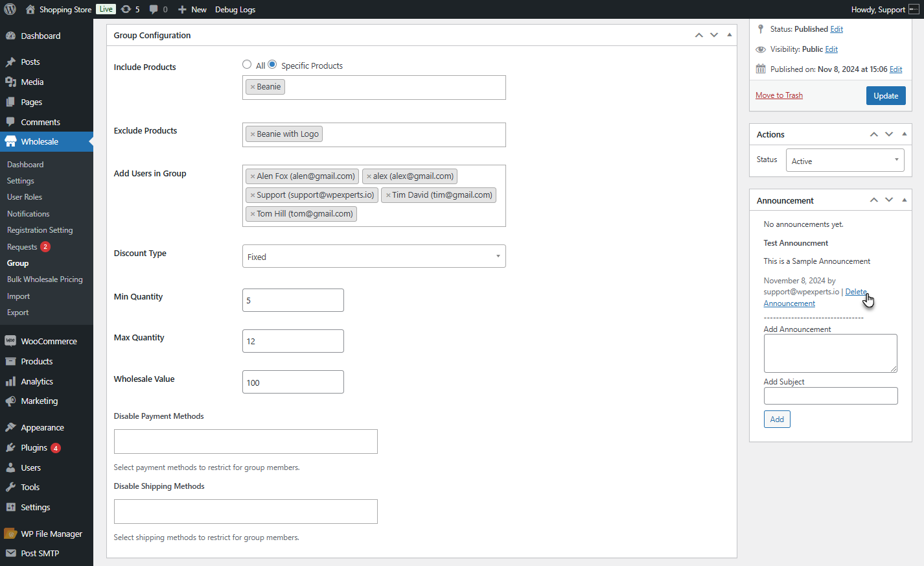Click the Appearance brush icon

[10, 428]
